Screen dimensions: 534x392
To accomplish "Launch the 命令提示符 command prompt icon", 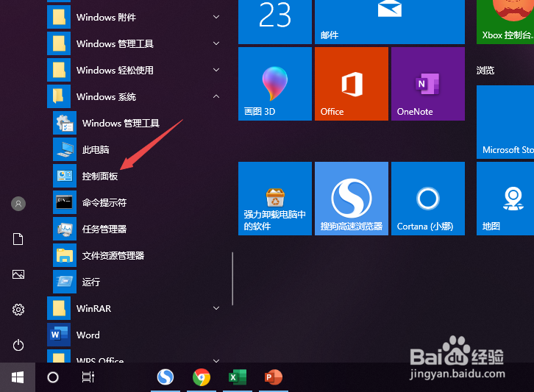I will click(65, 202).
